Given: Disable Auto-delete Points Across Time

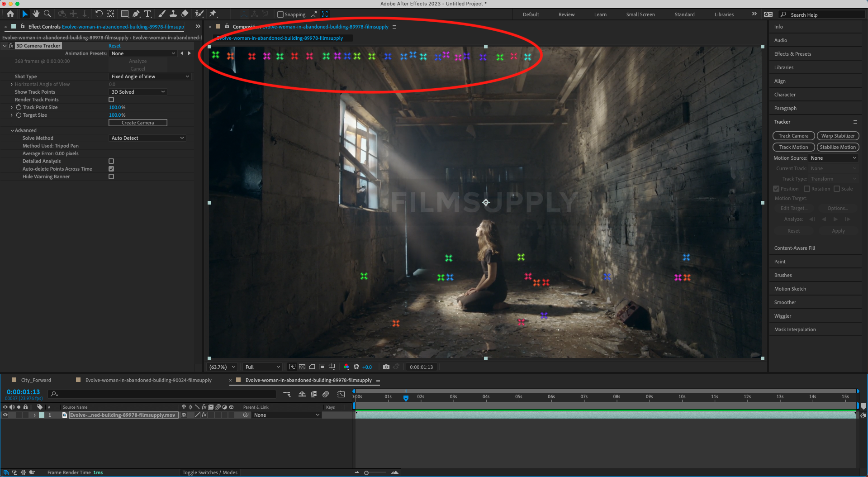Looking at the screenshot, I should click(x=111, y=169).
